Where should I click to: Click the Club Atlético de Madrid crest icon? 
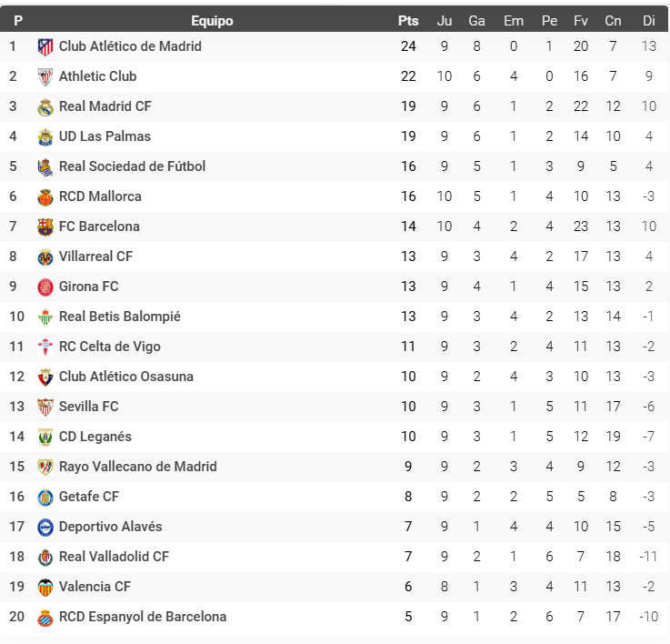pos(45,46)
